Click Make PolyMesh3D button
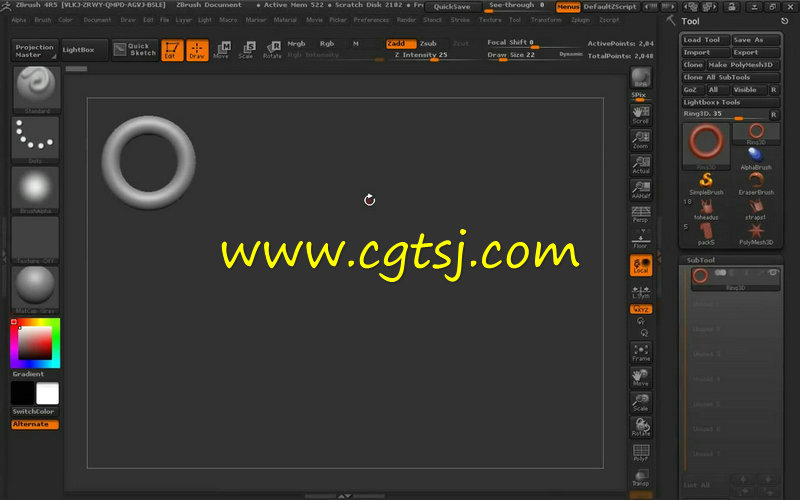Screen dimensions: 800x500 743,65
